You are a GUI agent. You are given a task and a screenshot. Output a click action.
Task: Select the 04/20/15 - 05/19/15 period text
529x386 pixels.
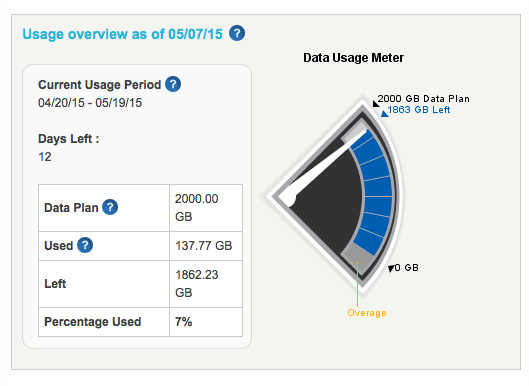point(90,103)
